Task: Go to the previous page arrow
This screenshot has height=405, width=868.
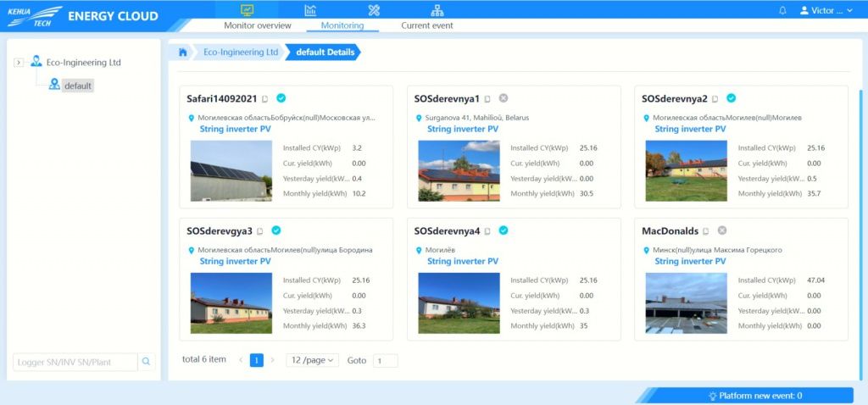Action: (x=241, y=360)
